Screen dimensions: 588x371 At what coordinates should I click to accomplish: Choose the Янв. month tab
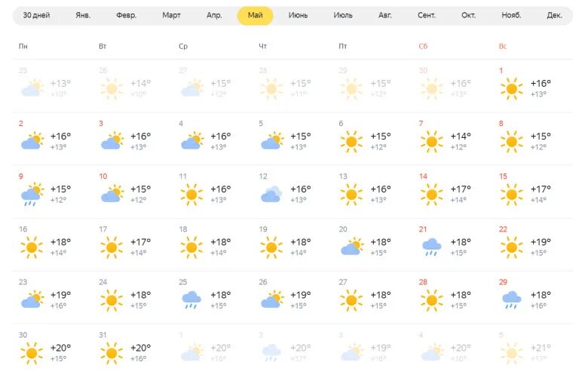[83, 15]
